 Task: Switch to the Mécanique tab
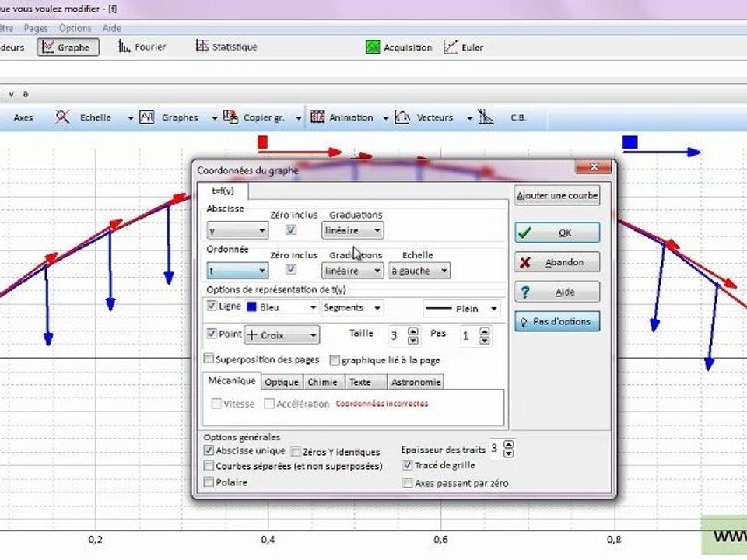point(232,380)
